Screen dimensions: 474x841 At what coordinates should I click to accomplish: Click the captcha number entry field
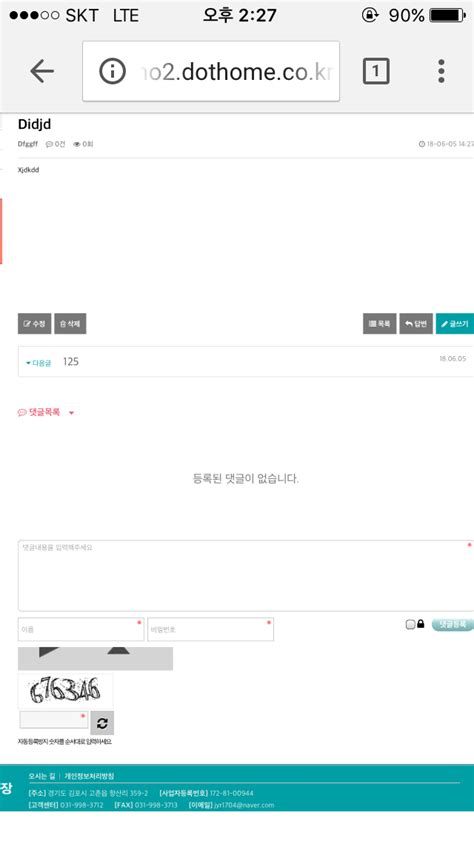pos(54,720)
